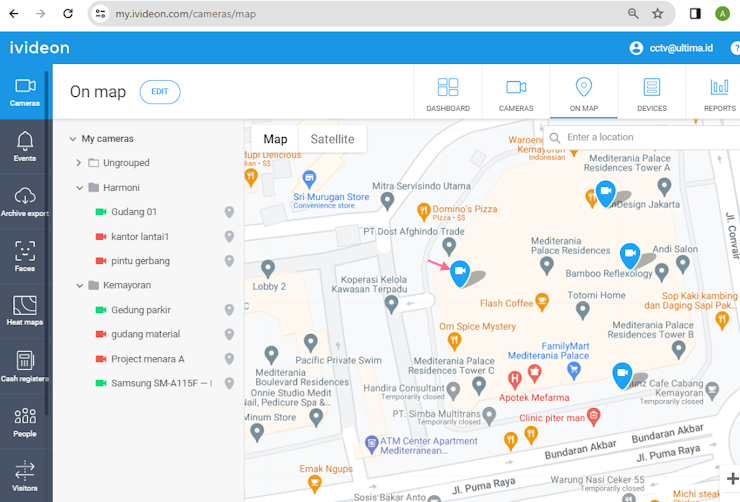Click camera marker near Koperasi Kelola
Image resolution: width=740 pixels, height=502 pixels.
coord(460,272)
